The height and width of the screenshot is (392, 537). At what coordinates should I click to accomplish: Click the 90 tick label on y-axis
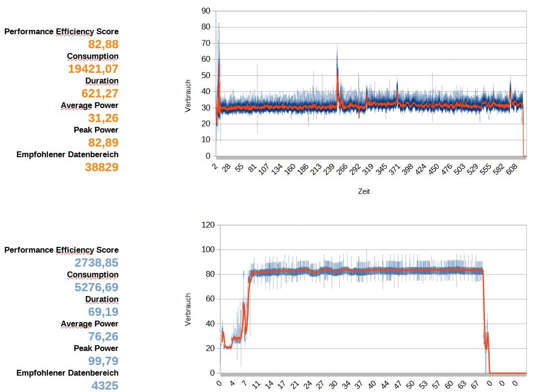click(x=206, y=11)
